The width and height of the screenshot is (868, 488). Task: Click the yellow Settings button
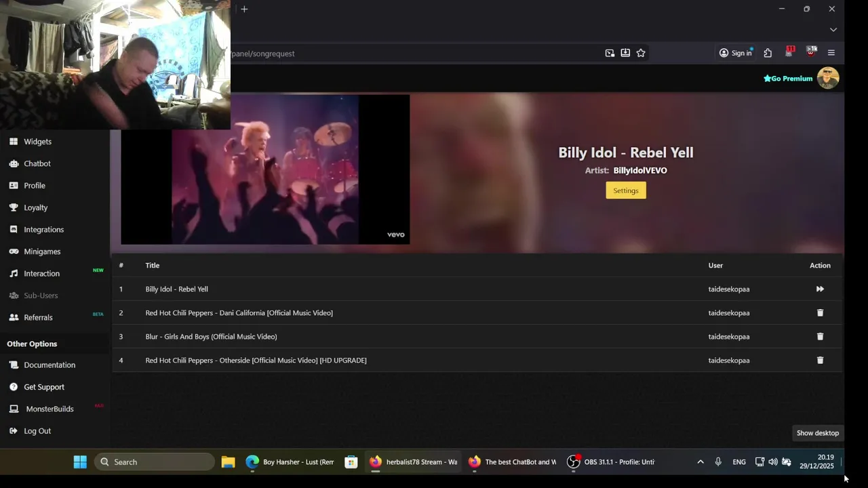tap(626, 190)
